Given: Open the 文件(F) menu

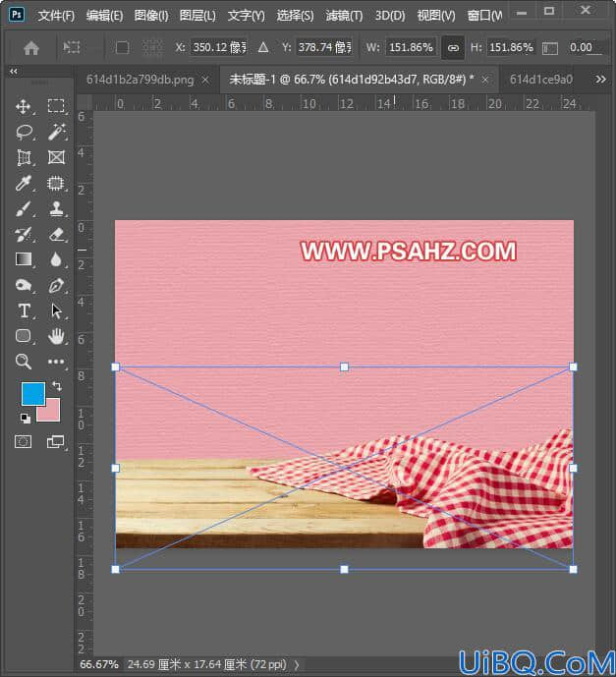Looking at the screenshot, I should (x=56, y=16).
